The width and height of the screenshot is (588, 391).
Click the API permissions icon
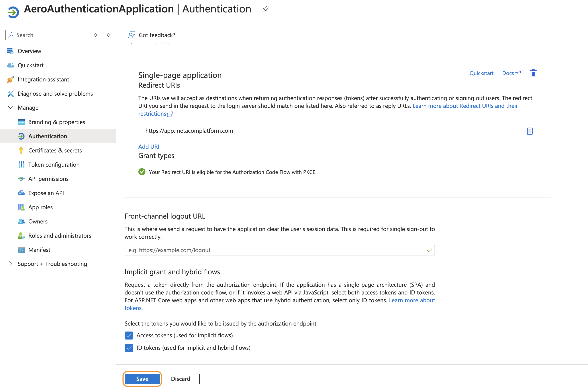[21, 179]
